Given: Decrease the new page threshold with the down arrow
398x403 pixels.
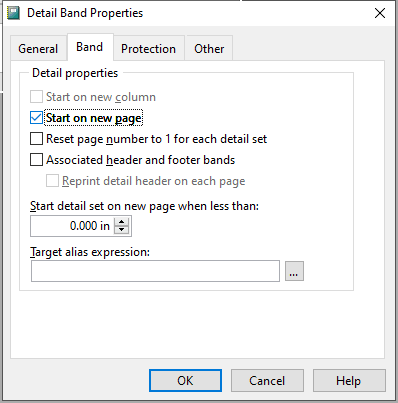Looking at the screenshot, I should tap(122, 230).
